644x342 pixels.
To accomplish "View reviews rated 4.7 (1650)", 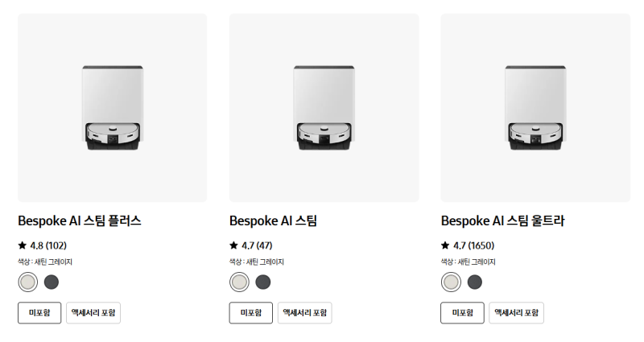I will [x=473, y=245].
